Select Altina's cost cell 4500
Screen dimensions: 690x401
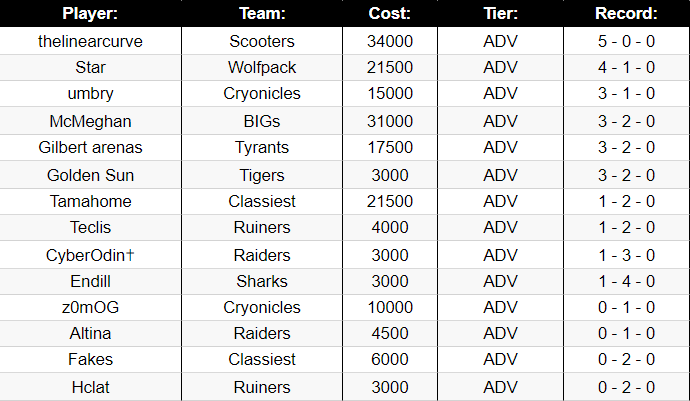click(390, 333)
